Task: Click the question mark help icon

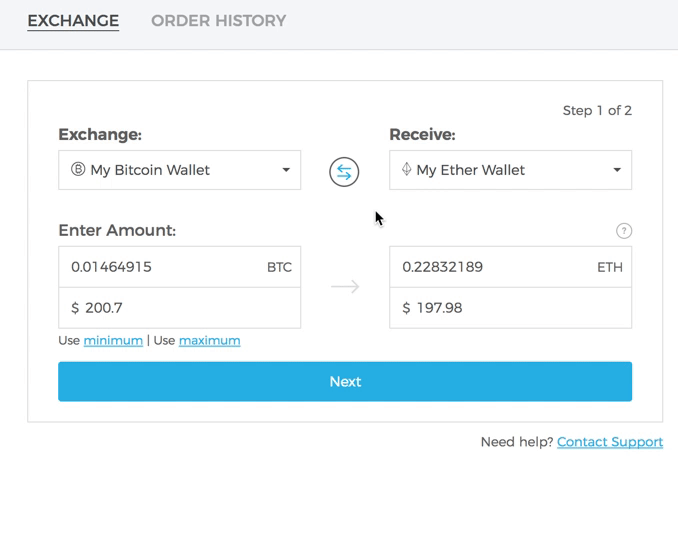Action: click(x=624, y=231)
